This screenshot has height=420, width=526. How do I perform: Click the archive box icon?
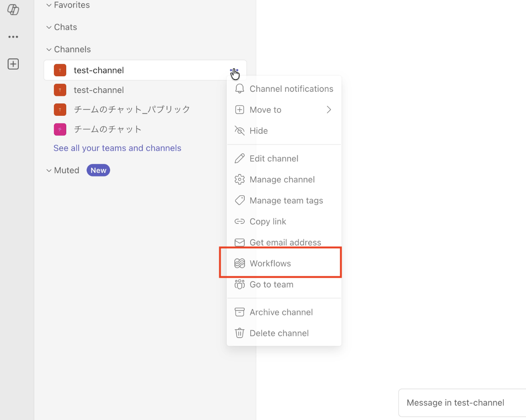pos(239,312)
